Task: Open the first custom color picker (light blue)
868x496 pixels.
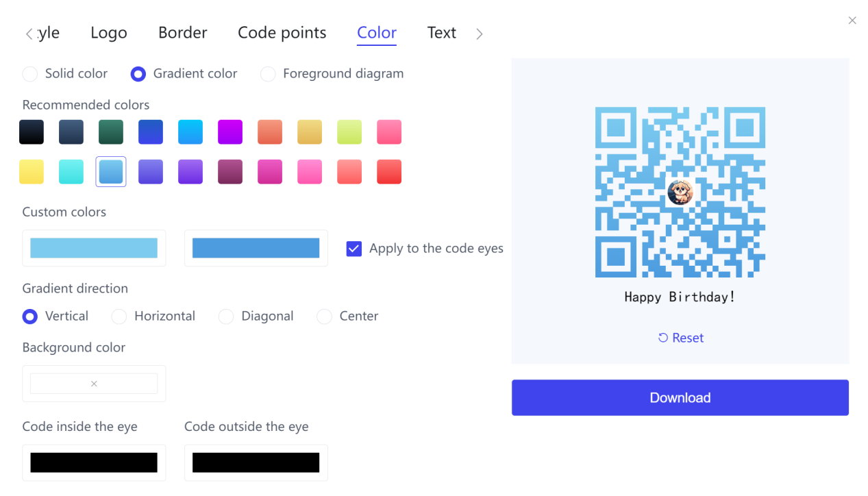Action: pos(94,248)
